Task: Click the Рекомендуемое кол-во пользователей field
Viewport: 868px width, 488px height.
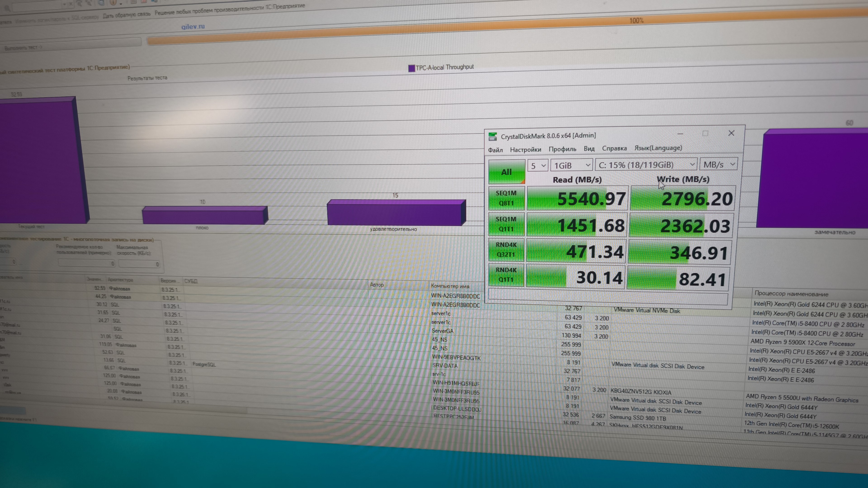Action: coord(87,263)
